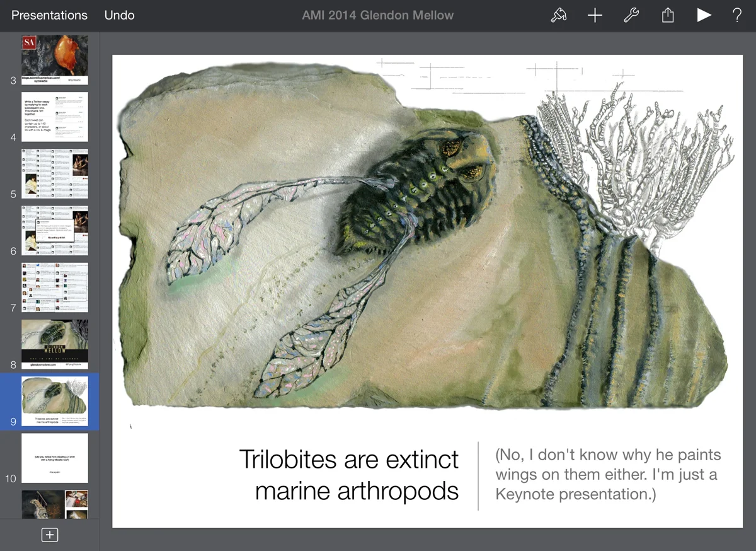Tap the Undo button
Image resolution: width=756 pixels, height=551 pixels.
119,15
